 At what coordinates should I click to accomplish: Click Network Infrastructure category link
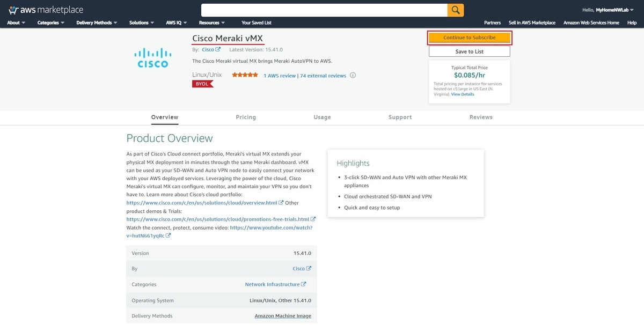pos(272,284)
